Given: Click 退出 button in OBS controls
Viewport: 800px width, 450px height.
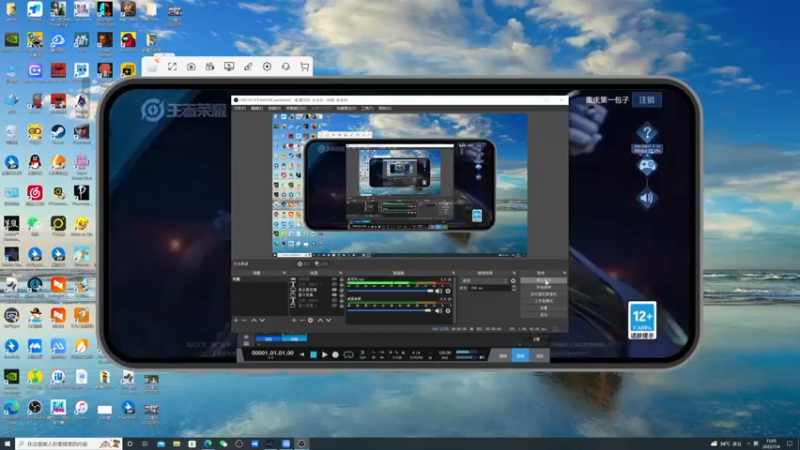Looking at the screenshot, I should click(543, 315).
